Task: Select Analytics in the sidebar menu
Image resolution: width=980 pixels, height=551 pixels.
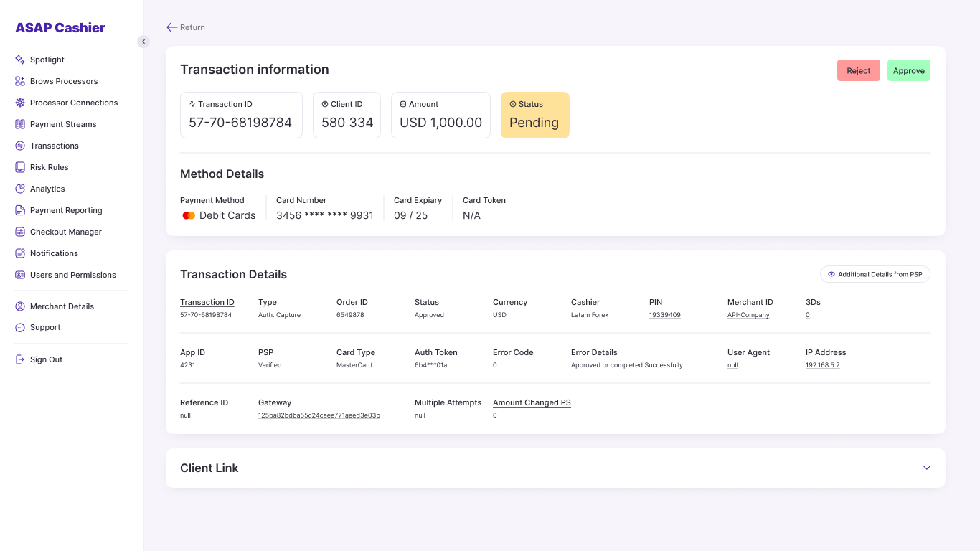Action: point(47,189)
